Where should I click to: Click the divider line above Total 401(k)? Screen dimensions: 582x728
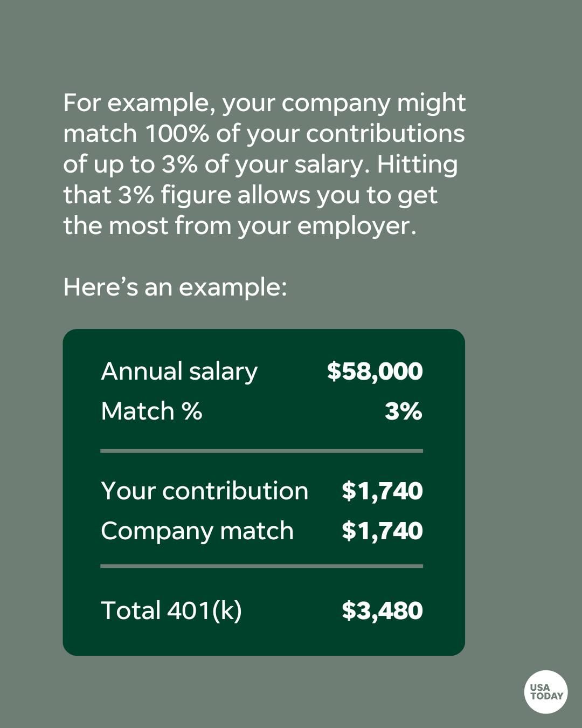261,566
